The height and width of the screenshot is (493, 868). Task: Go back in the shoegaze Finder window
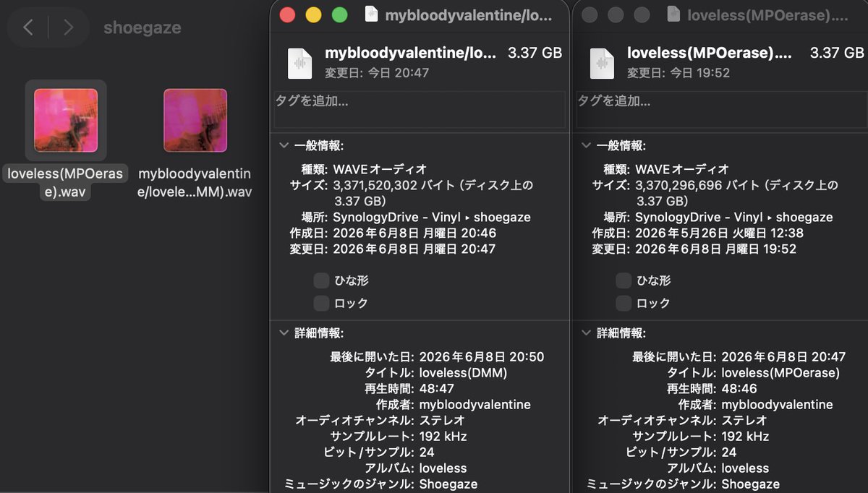(27, 27)
